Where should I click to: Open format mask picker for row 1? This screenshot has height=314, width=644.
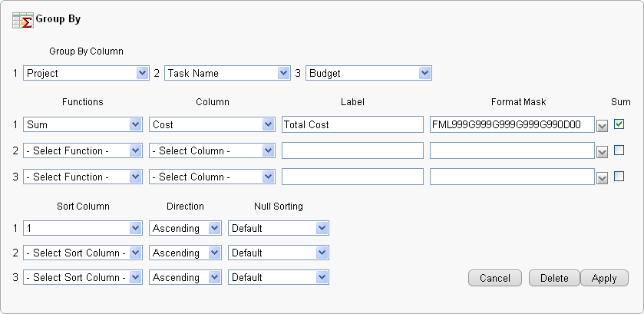click(x=603, y=125)
